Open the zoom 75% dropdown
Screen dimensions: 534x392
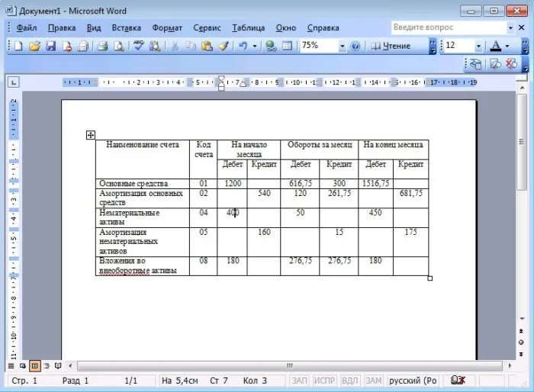coord(341,46)
